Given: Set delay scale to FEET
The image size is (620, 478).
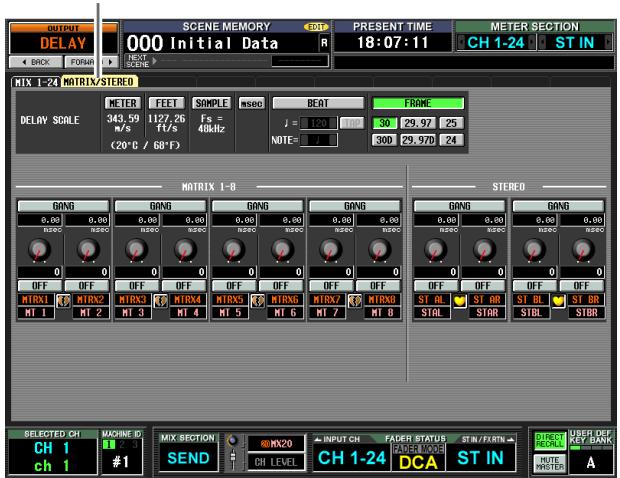Looking at the screenshot, I should point(166,103).
